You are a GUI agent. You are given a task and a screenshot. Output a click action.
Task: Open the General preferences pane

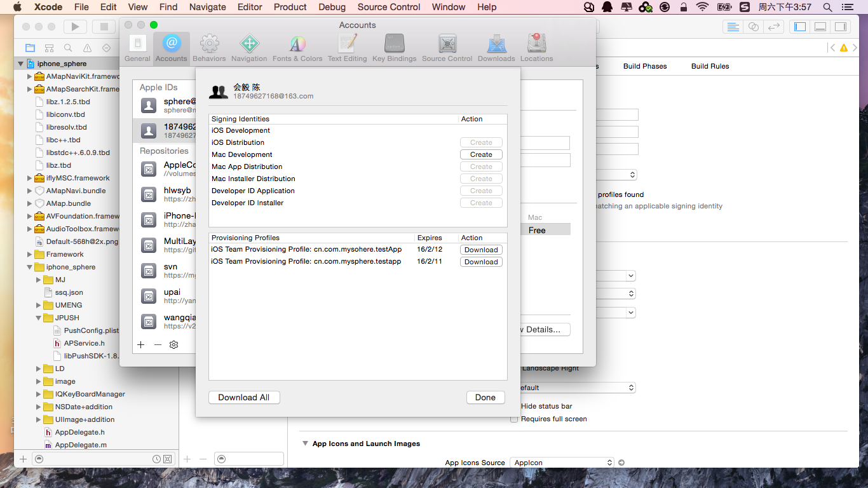coord(137,48)
